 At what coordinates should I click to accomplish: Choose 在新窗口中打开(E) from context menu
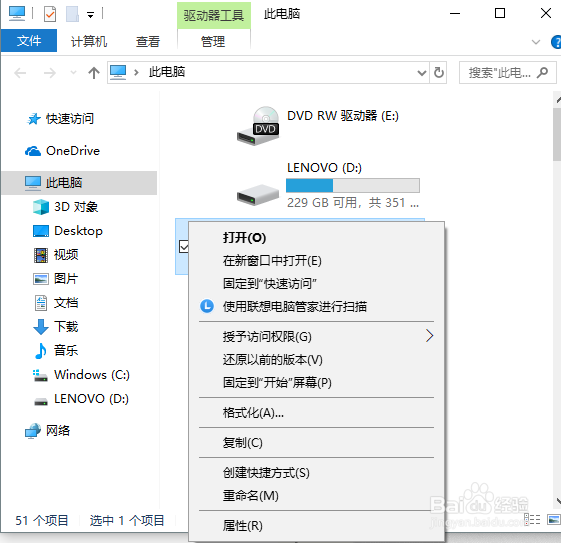[x=316, y=261]
